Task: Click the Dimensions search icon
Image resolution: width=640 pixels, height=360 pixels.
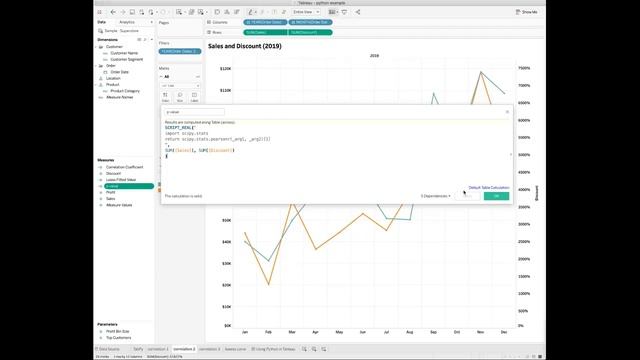Action: [145, 40]
